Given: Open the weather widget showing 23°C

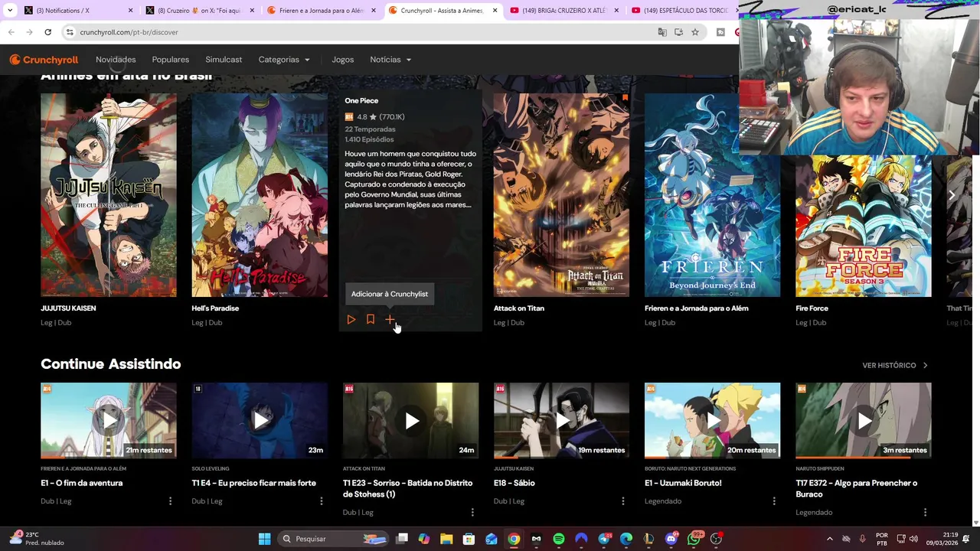Looking at the screenshot, I should pyautogui.click(x=36, y=539).
